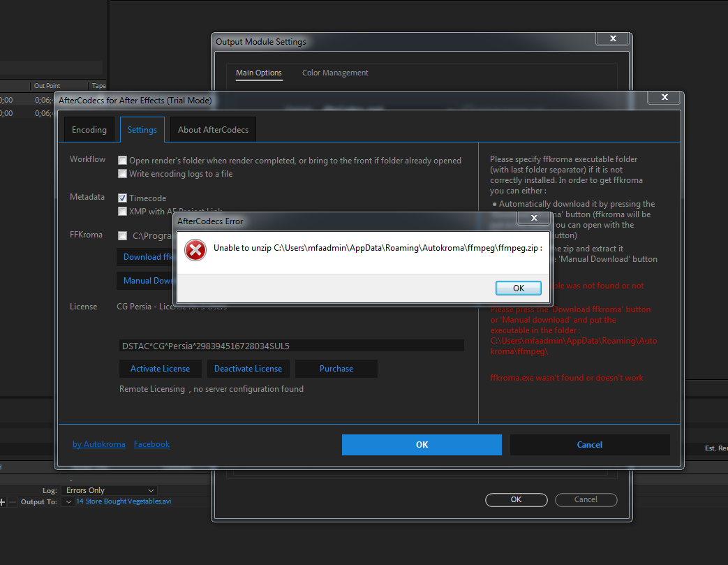The image size is (728, 565).
Task: Close the AfterCodecs Error dialog
Action: point(534,217)
